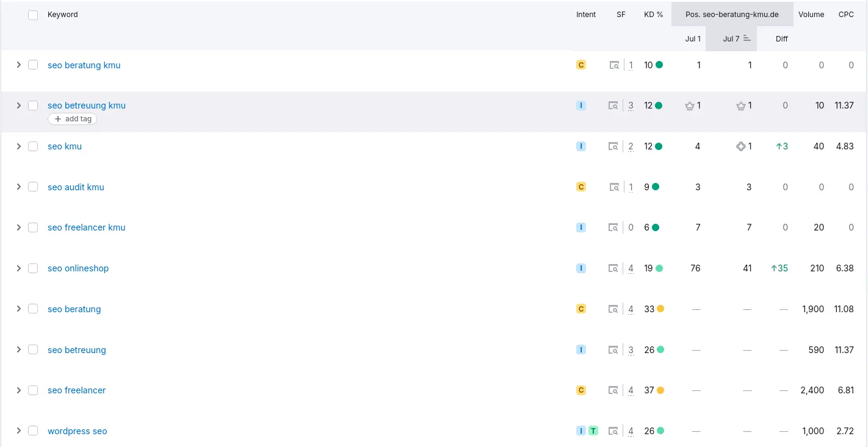This screenshot has height=447, width=868.
Task: Sort by Intent column header
Action: [586, 15]
